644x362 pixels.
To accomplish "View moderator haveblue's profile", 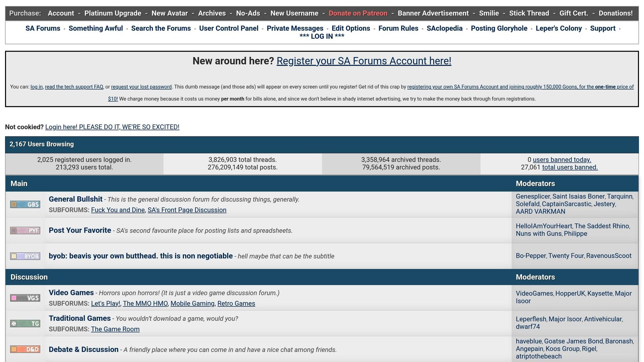I will click(529, 341).
